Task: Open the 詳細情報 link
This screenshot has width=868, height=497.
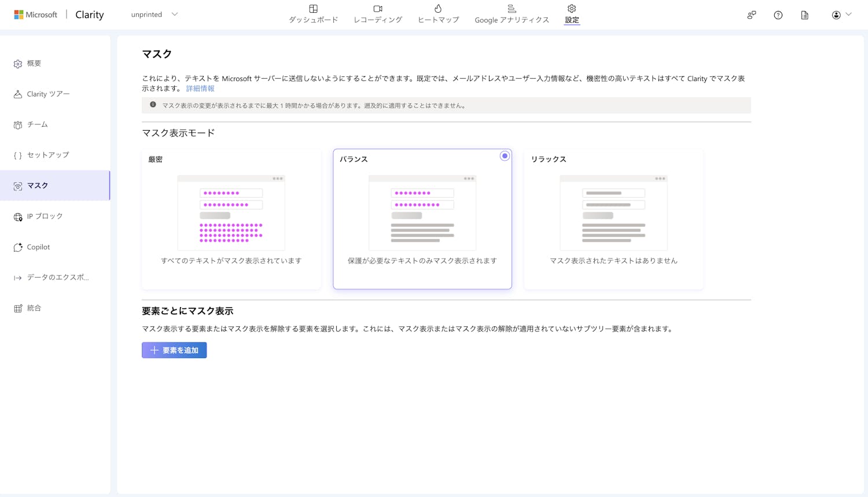Action: [200, 89]
